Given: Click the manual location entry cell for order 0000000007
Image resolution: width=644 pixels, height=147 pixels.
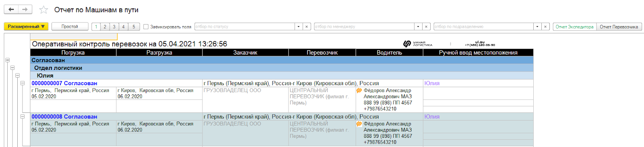Looking at the screenshot, I should 478,93.
